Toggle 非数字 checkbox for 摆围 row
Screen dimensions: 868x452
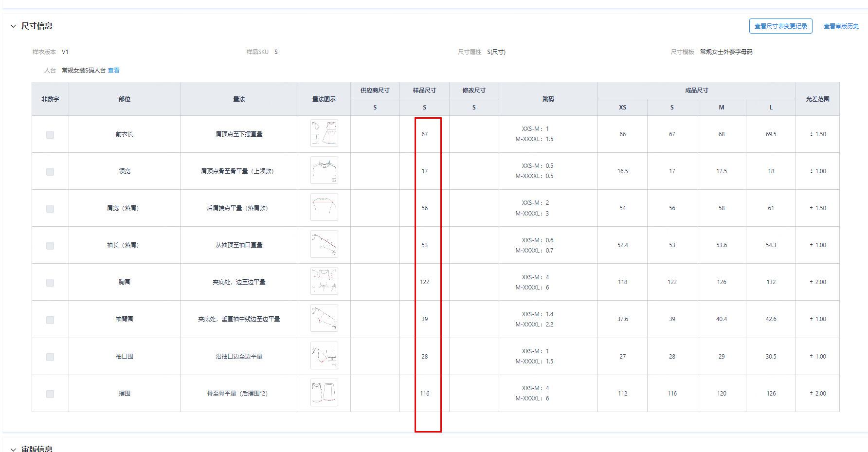pos(50,394)
